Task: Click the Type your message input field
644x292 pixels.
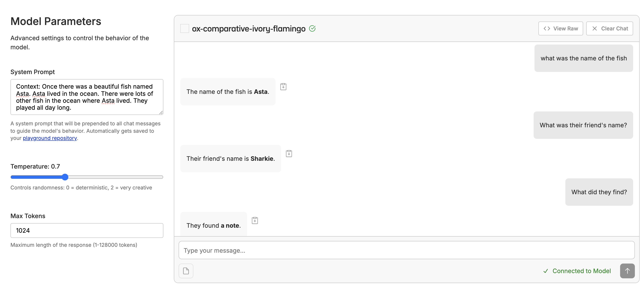Action: (350, 250)
